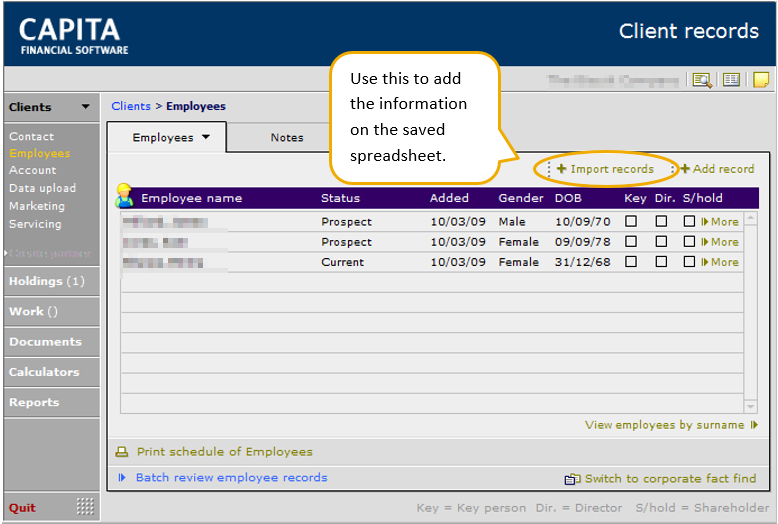Click the plus icon of Import records
This screenshot has height=524, width=778.
click(x=561, y=169)
